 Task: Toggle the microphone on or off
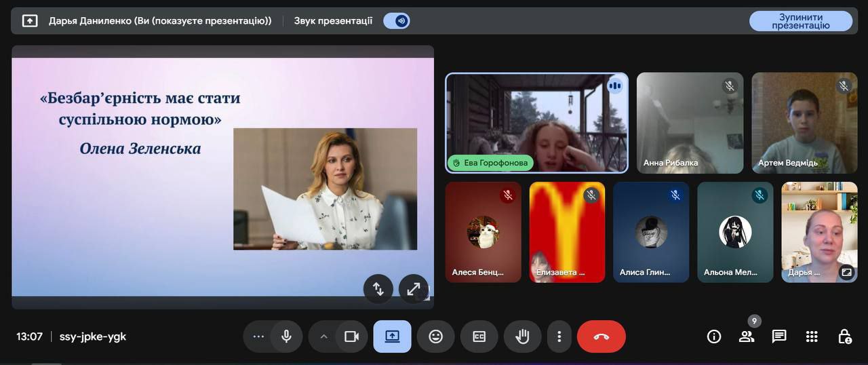coord(286,337)
